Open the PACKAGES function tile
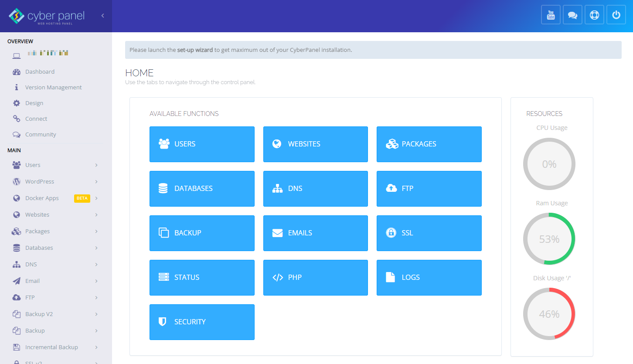The image size is (633, 364). 429,144
